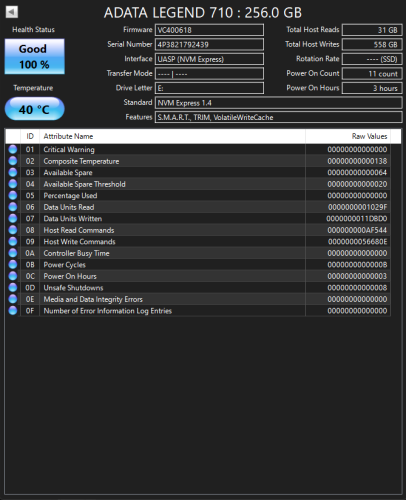
Task: Click the Firmware field VC400618
Action: pyautogui.click(x=209, y=30)
